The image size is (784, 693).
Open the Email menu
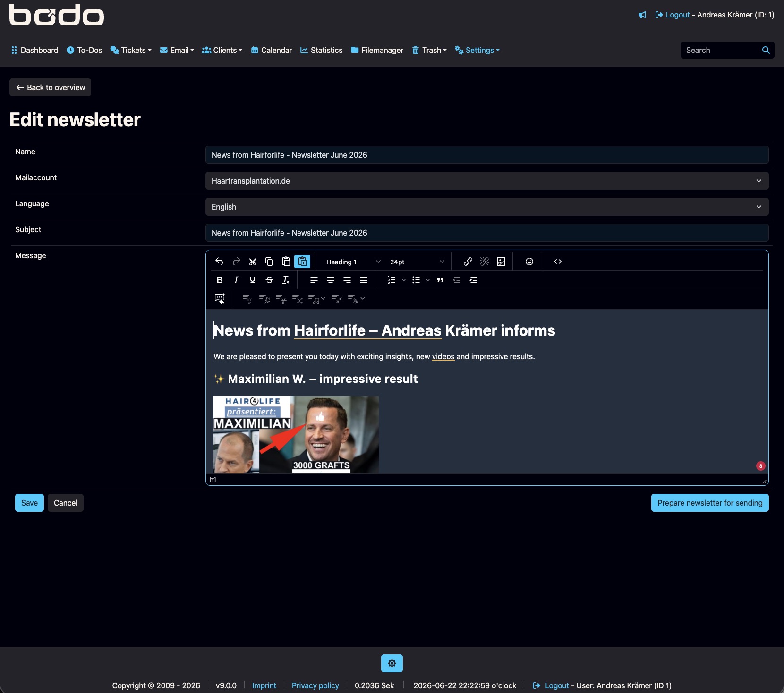coord(177,50)
